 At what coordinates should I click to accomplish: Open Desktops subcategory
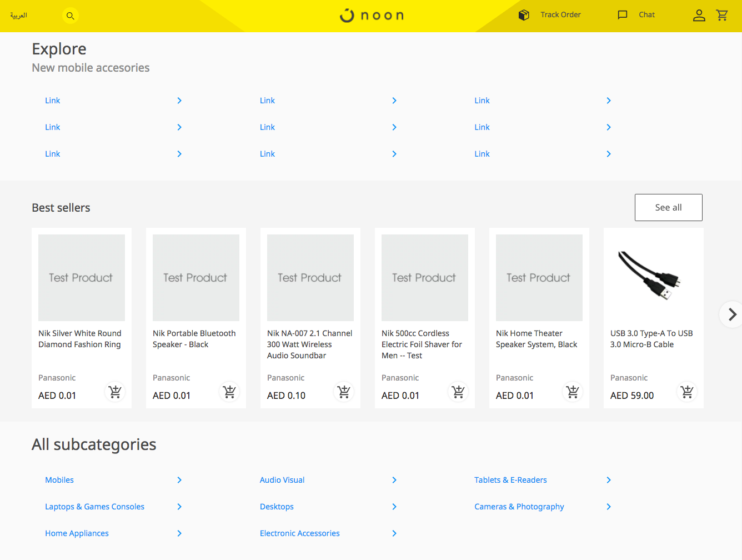pyautogui.click(x=277, y=507)
